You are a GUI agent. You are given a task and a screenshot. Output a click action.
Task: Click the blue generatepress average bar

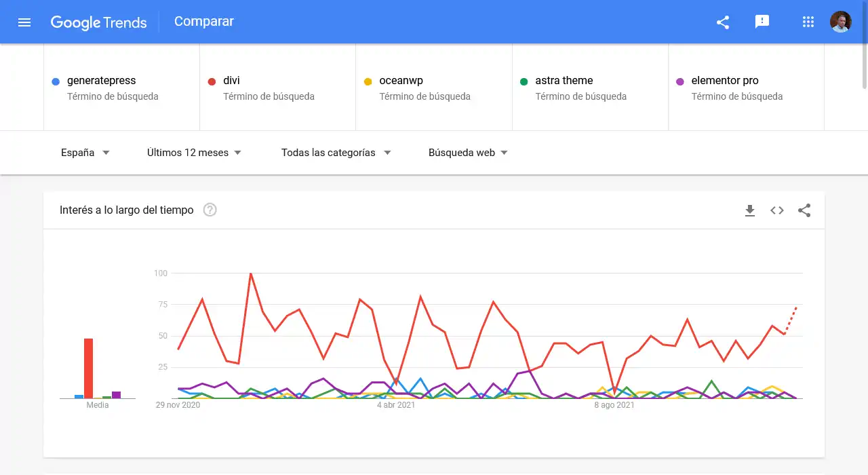tap(79, 396)
